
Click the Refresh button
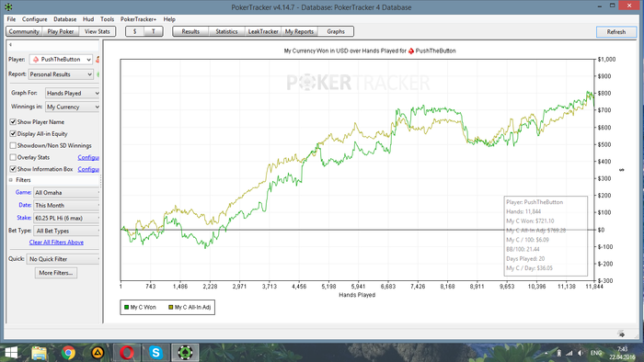[616, 32]
